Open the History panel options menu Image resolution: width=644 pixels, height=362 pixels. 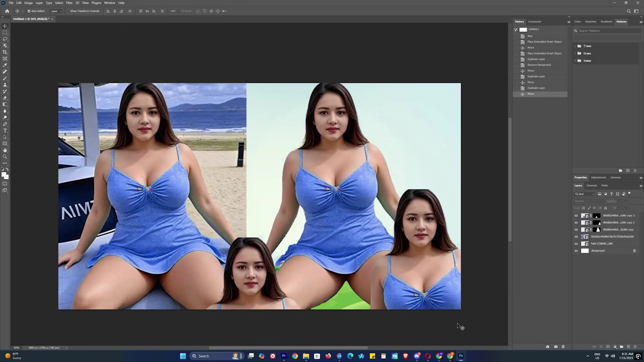click(x=569, y=22)
